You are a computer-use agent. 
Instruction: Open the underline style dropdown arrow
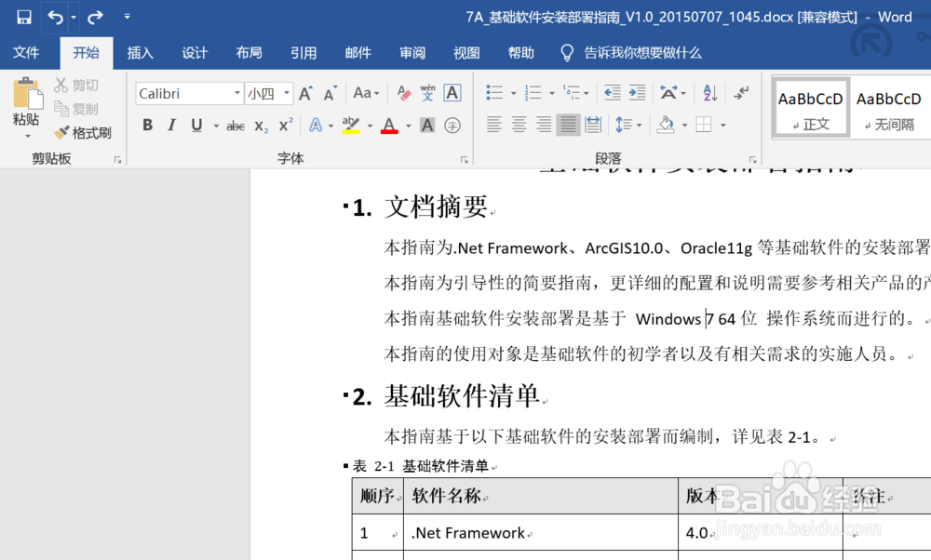point(216,126)
